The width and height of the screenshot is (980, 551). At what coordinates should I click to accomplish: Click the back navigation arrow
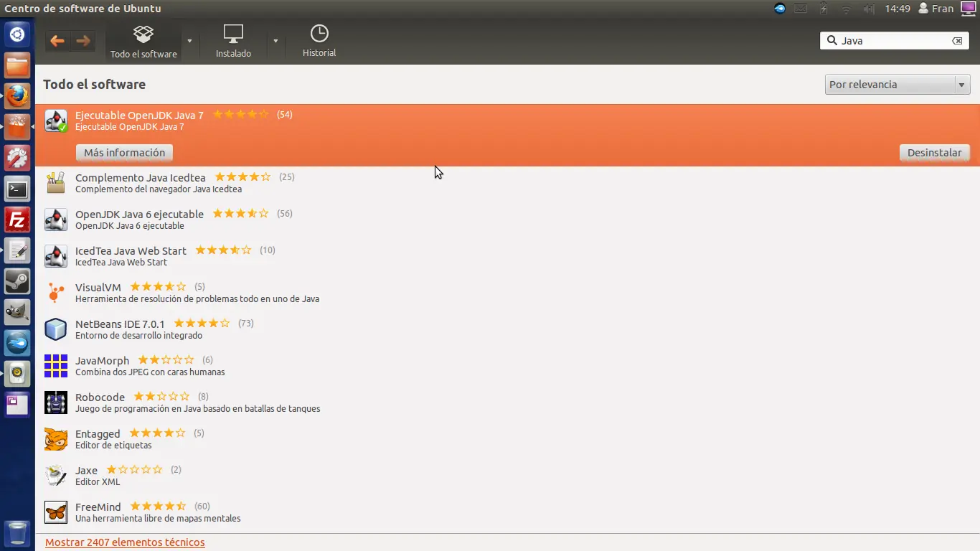[x=57, y=41]
